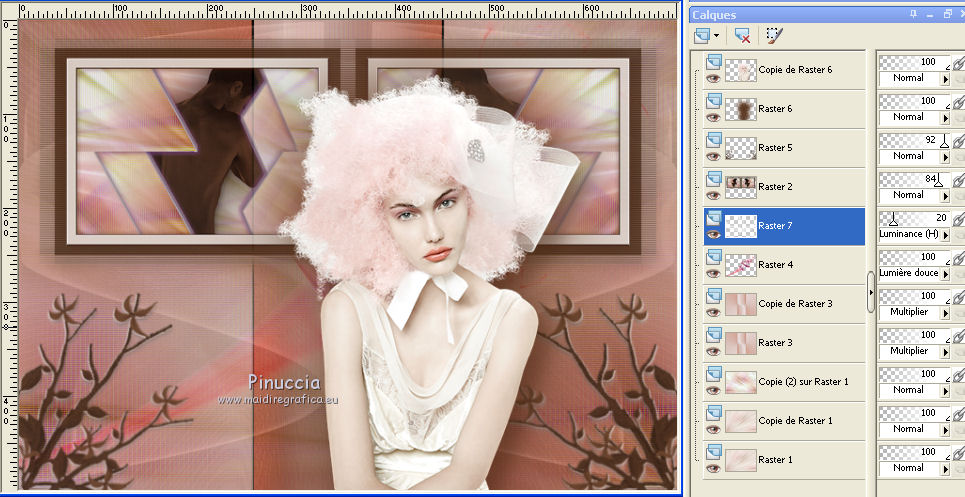Click layer type icon of Raster 5

point(714,140)
